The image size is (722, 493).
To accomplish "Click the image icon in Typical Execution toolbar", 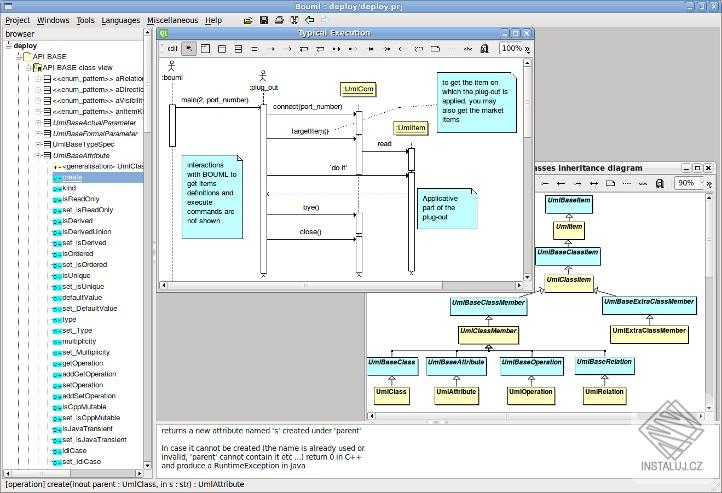I will (484, 49).
